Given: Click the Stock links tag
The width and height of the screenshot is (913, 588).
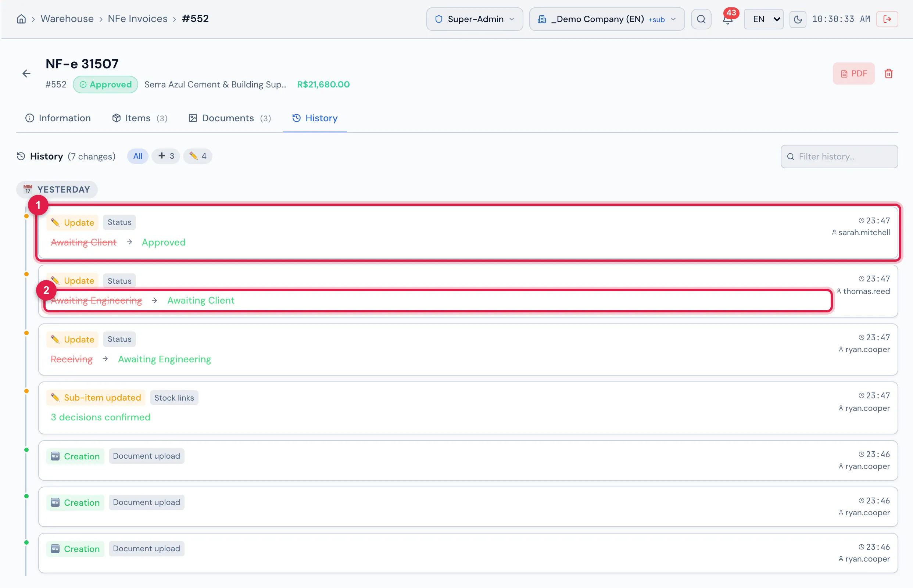Looking at the screenshot, I should tap(174, 398).
